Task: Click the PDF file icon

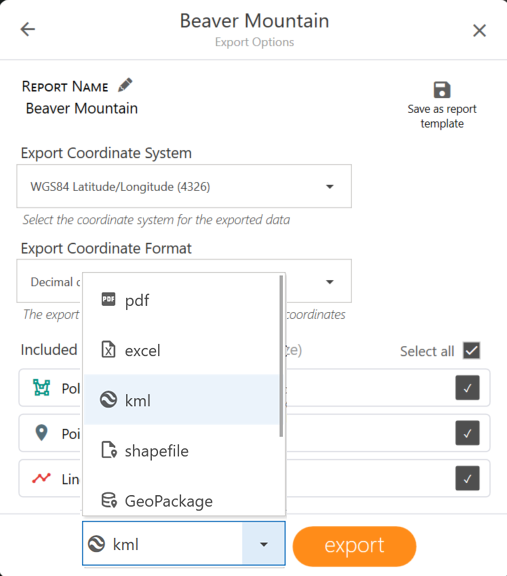Action: pyautogui.click(x=108, y=299)
